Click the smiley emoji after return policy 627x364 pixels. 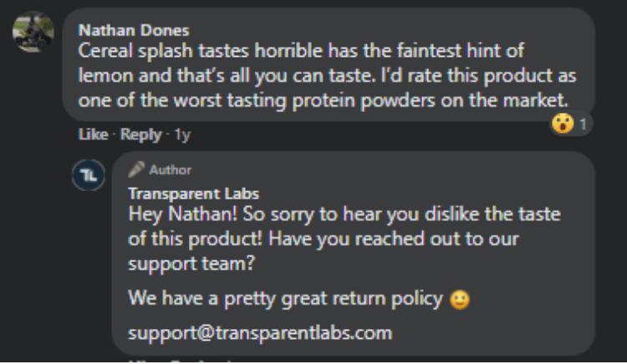pos(460,300)
